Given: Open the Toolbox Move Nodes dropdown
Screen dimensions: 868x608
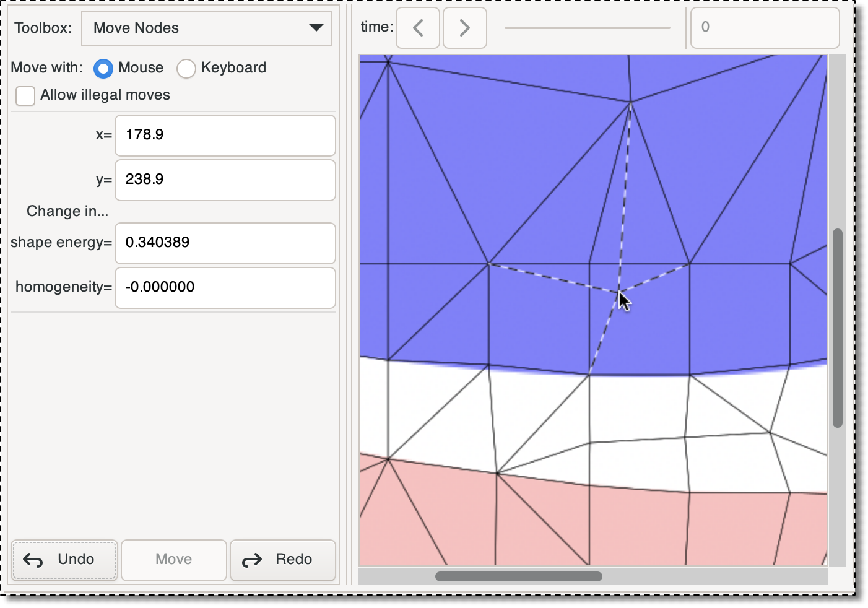Looking at the screenshot, I should click(206, 28).
